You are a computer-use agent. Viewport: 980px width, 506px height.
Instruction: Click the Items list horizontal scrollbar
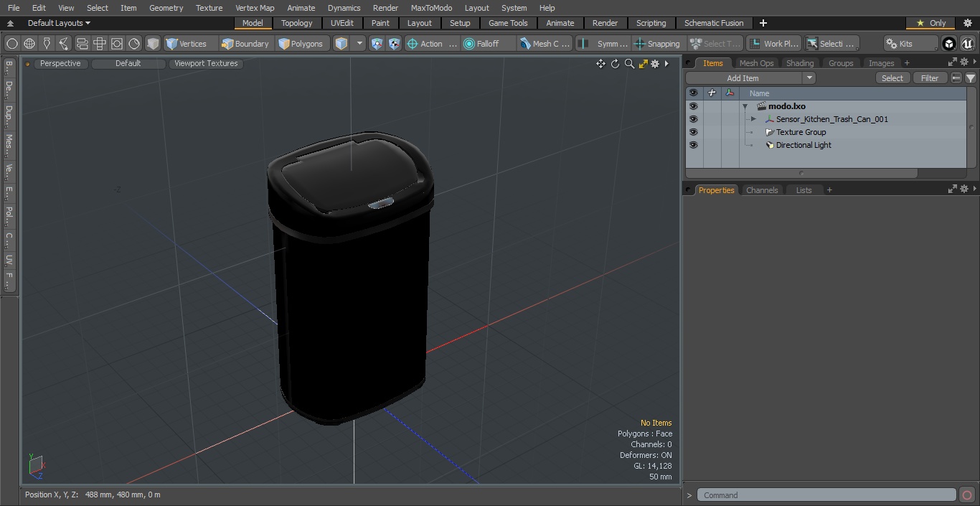coord(801,173)
